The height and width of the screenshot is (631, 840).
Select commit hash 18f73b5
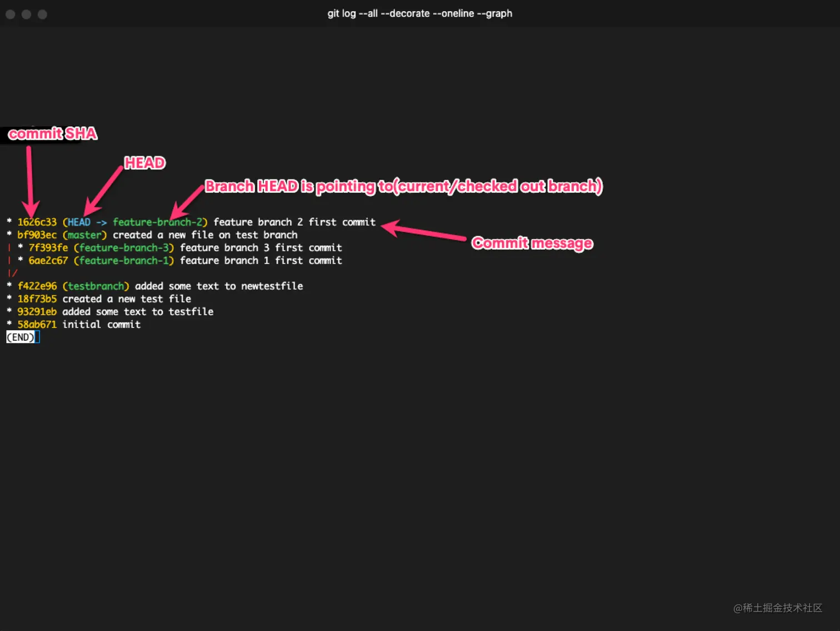coord(37,299)
